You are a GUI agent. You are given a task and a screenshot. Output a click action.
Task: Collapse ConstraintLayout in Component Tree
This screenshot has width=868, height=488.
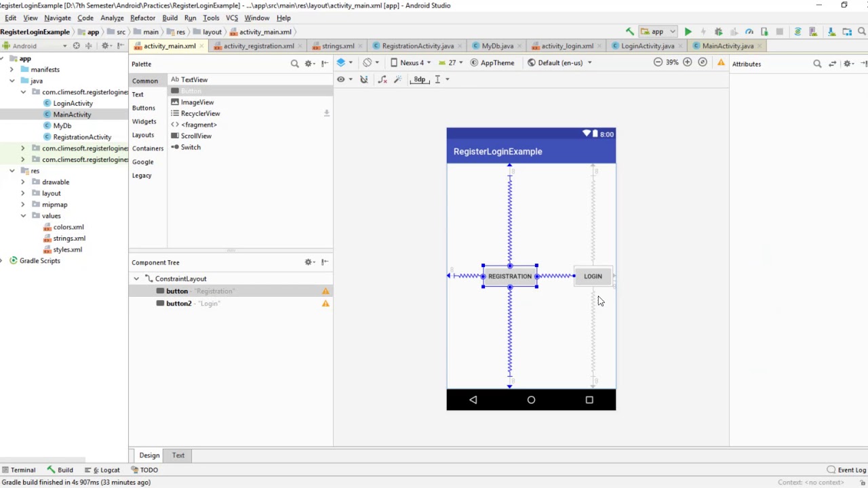136,279
